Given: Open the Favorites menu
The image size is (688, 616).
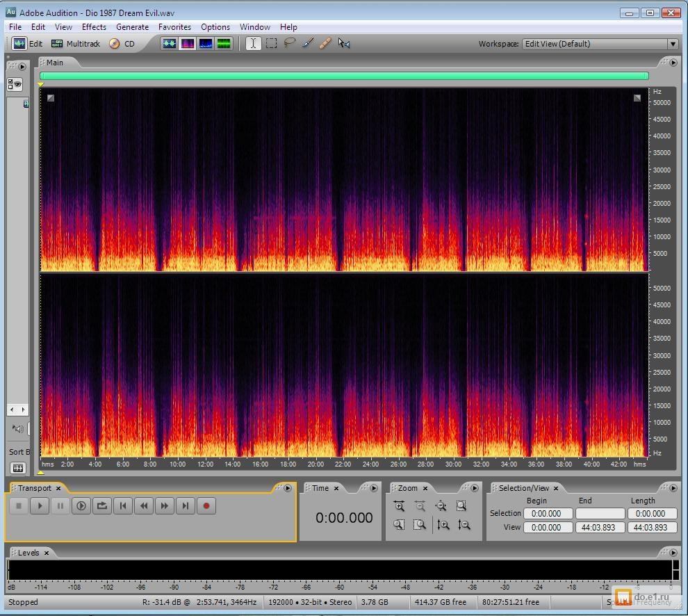Looking at the screenshot, I should point(174,27).
